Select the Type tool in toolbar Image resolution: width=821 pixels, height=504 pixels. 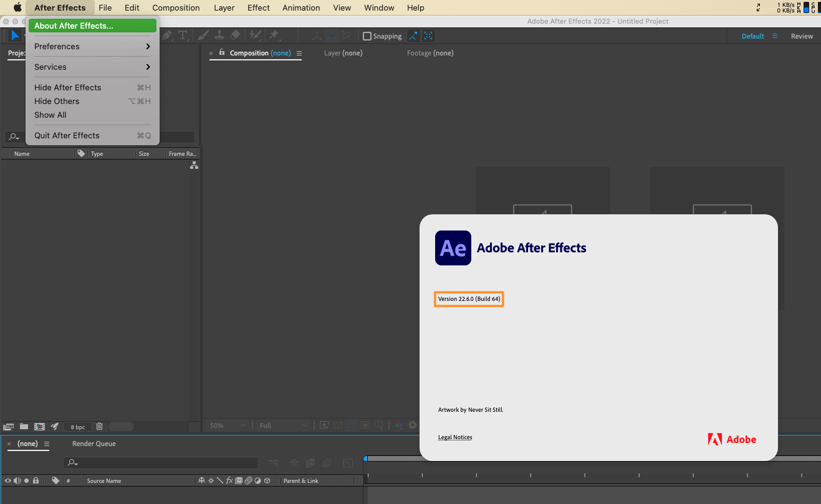(183, 36)
